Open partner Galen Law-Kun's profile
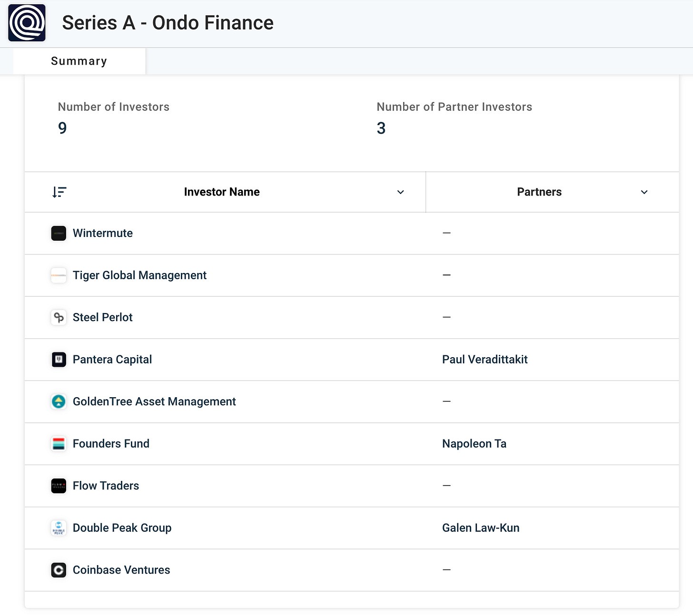Viewport: 693px width, 616px height. coord(480,528)
